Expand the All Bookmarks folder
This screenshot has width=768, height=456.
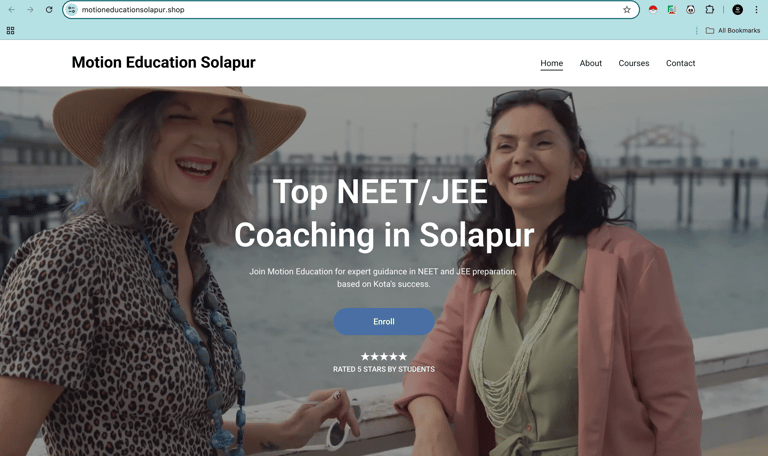pos(733,30)
